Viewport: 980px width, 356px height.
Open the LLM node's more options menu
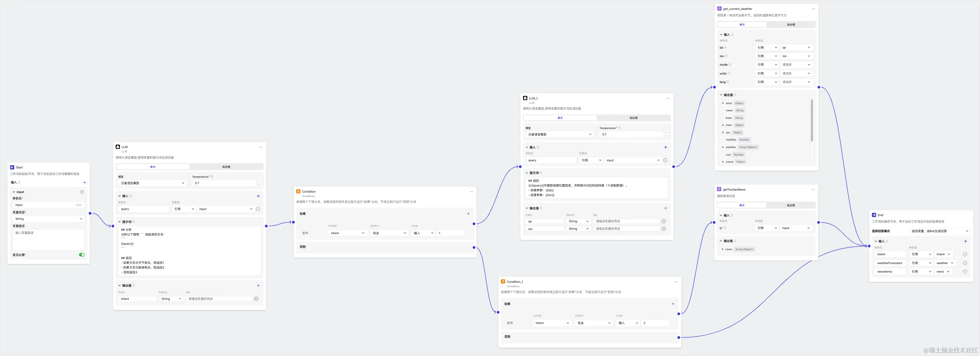[260, 147]
